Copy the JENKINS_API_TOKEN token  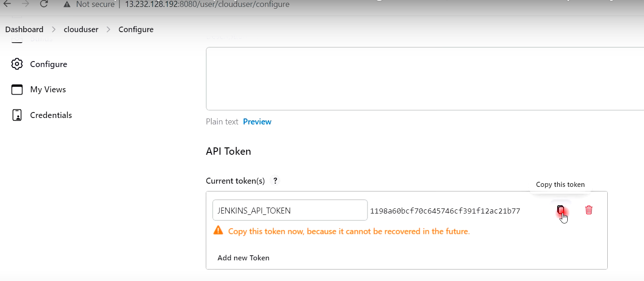click(561, 210)
